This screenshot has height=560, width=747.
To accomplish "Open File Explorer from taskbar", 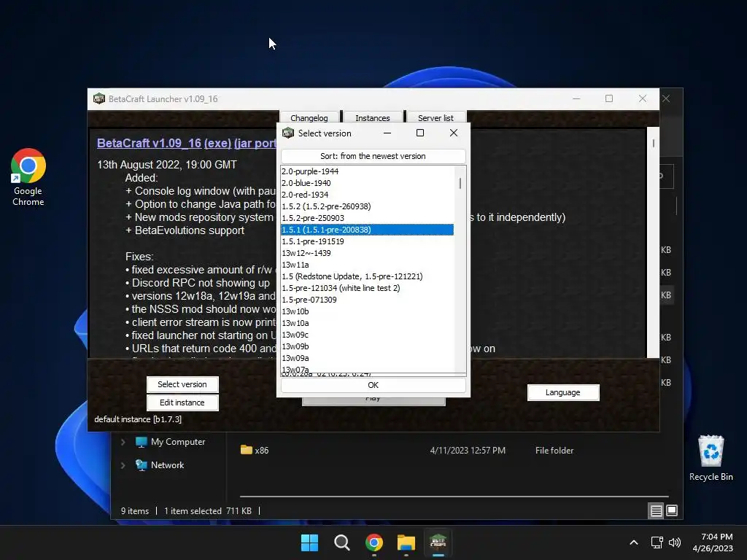I will point(406,542).
